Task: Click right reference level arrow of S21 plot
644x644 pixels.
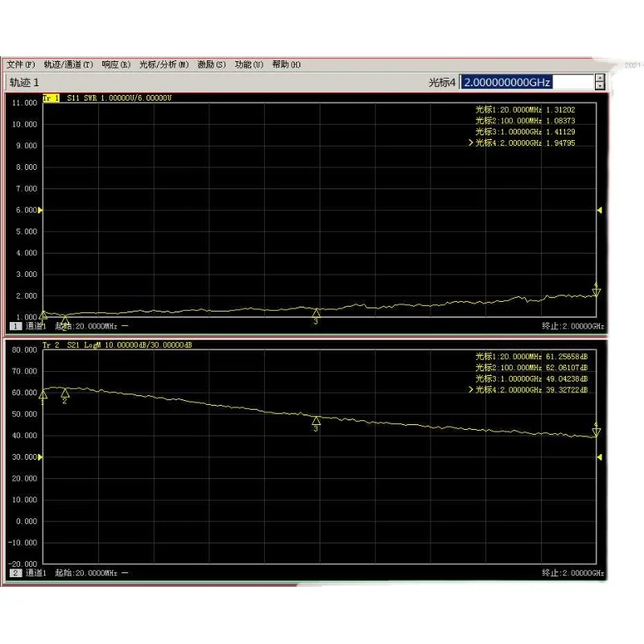Action: [600, 457]
